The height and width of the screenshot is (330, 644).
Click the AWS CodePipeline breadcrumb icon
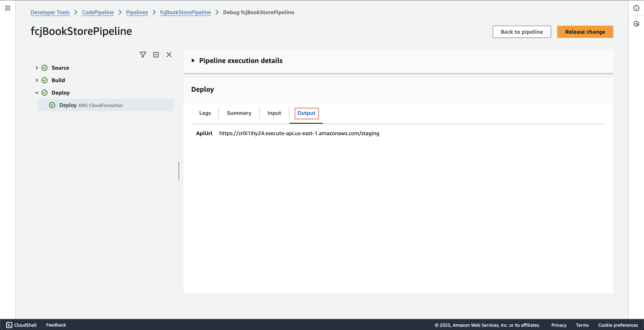click(98, 12)
